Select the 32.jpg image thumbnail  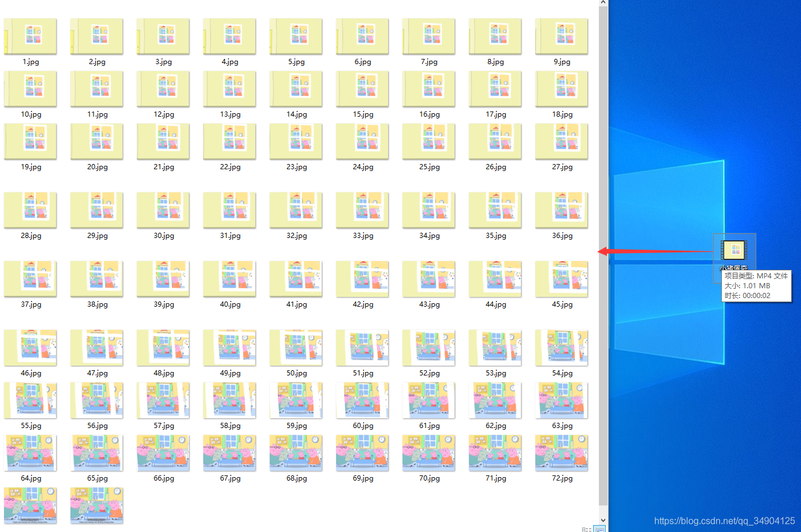pos(296,210)
